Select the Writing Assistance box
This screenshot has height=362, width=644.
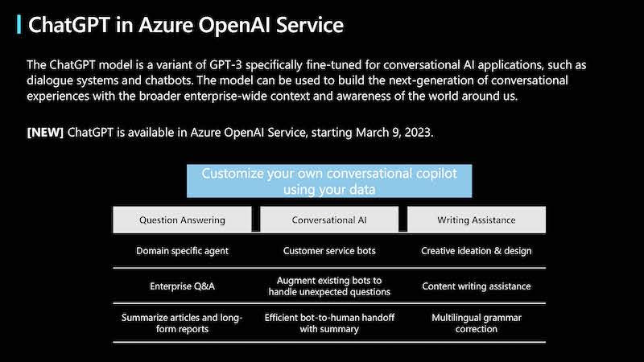477,220
